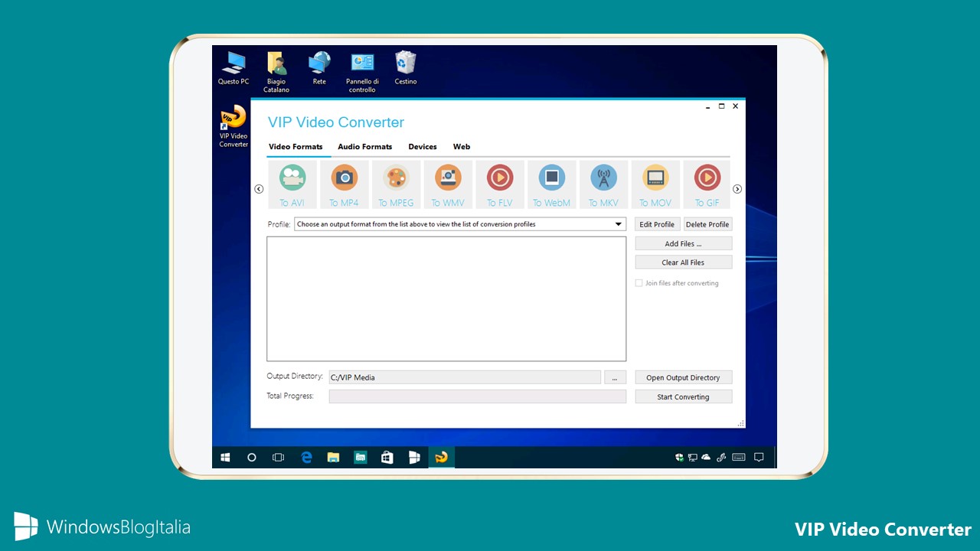The height and width of the screenshot is (551, 980).
Task: Click the Delete Profile button
Action: pos(707,224)
